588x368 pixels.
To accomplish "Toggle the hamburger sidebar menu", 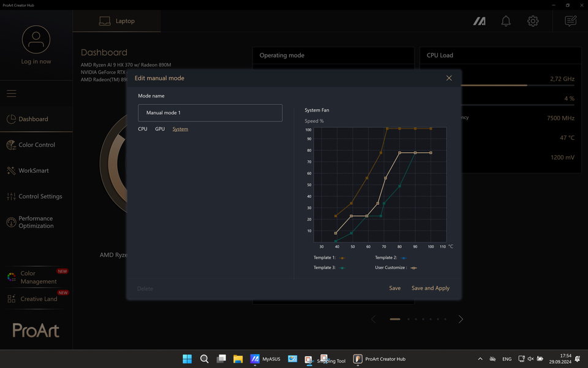I will pos(11,93).
